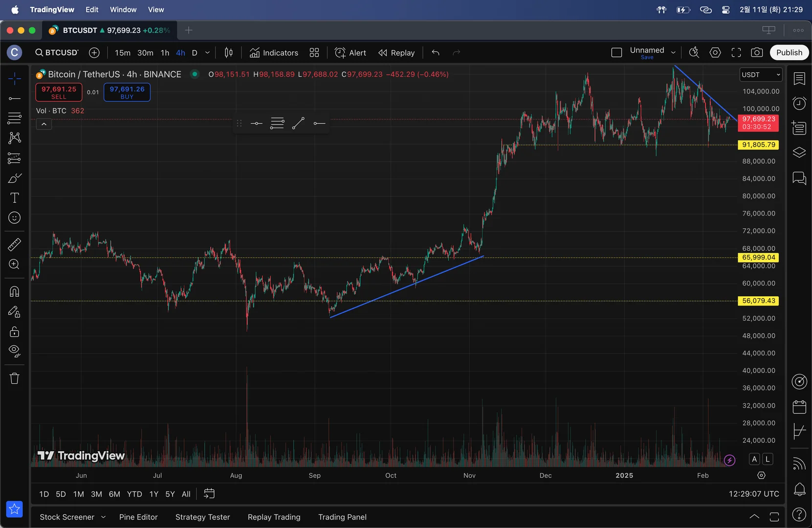Image resolution: width=812 pixels, height=528 pixels.
Task: Click the 56,079.43 horizontal line price label
Action: click(x=758, y=301)
